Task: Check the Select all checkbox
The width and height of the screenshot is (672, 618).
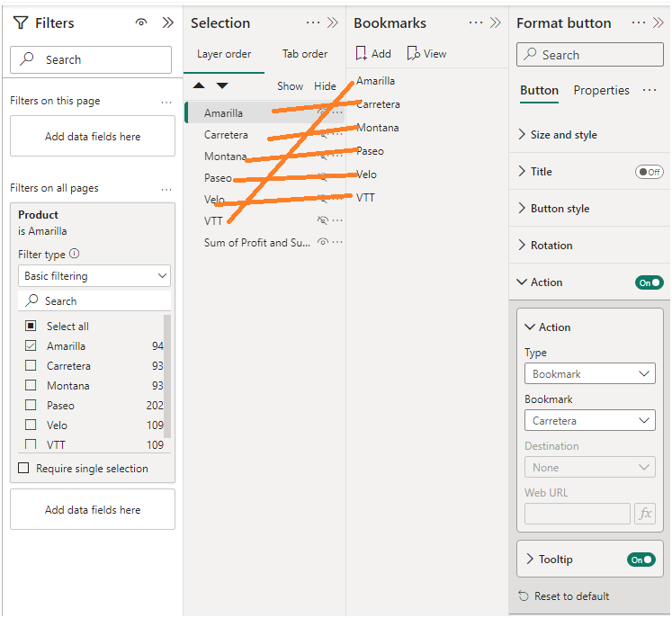Action: 31,326
